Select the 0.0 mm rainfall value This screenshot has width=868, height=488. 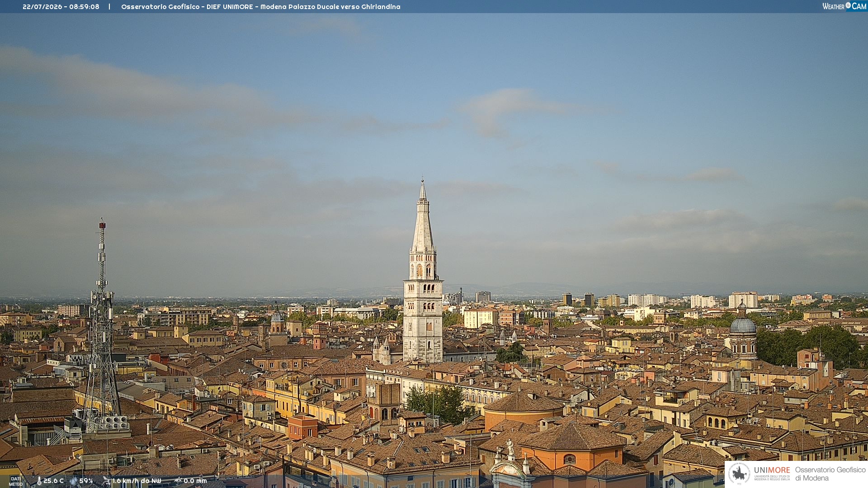point(195,481)
